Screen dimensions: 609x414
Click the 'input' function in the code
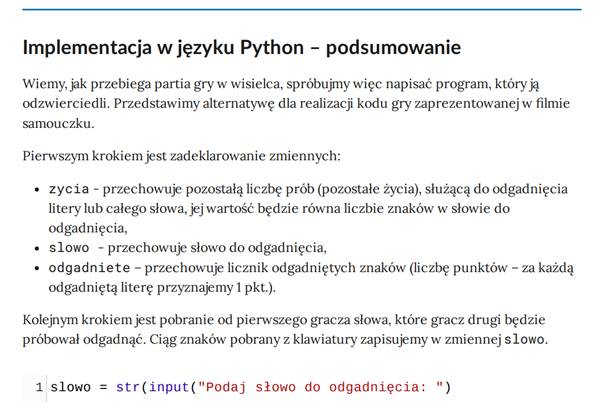169,387
